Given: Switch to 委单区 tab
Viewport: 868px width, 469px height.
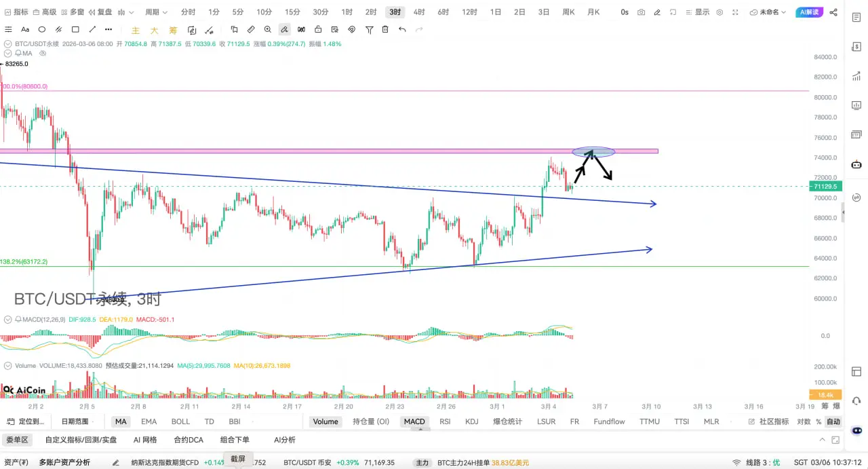Looking at the screenshot, I should coord(17,440).
